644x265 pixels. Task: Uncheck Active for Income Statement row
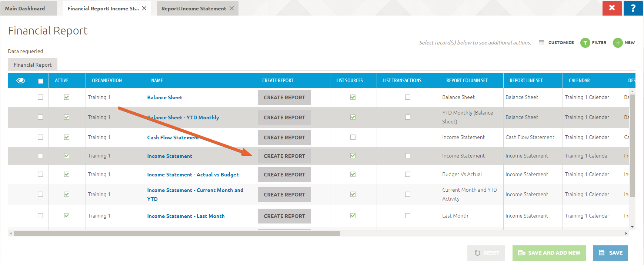coord(67,156)
